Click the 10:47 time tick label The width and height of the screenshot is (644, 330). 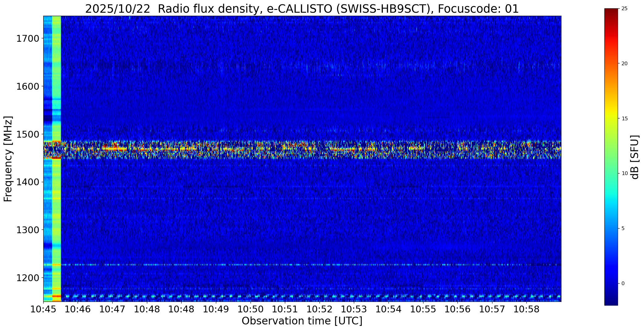(x=113, y=309)
